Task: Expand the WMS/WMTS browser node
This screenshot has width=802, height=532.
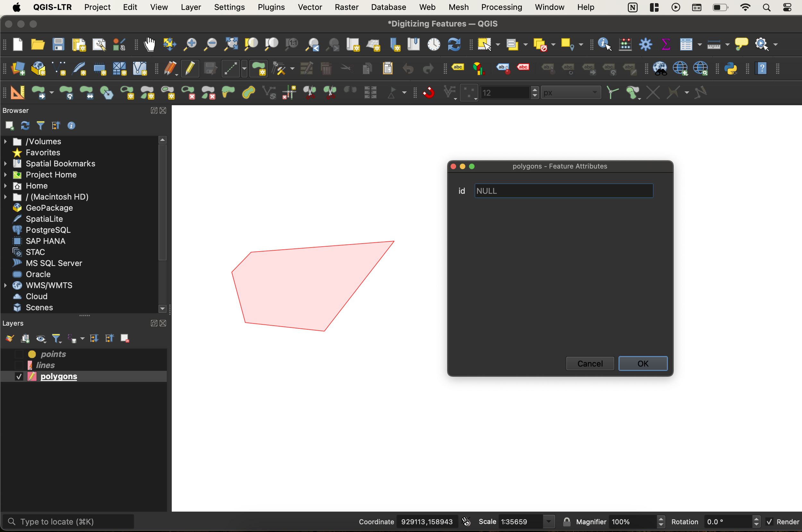Action: tap(5, 285)
